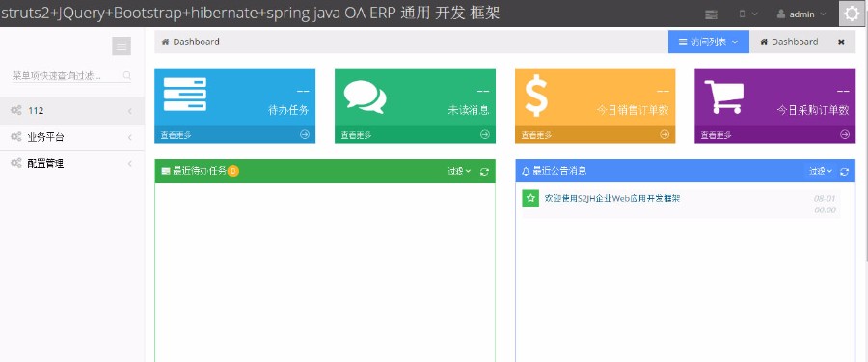Viewport: 868px width, 362px height.
Task: Click arrow circle on green 未读消息 tile
Action: point(485,134)
